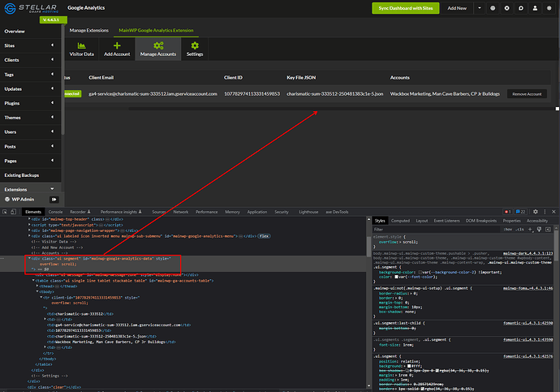This screenshot has width=560, height=392.
Task: Click the Remove Account button
Action: coord(527,94)
